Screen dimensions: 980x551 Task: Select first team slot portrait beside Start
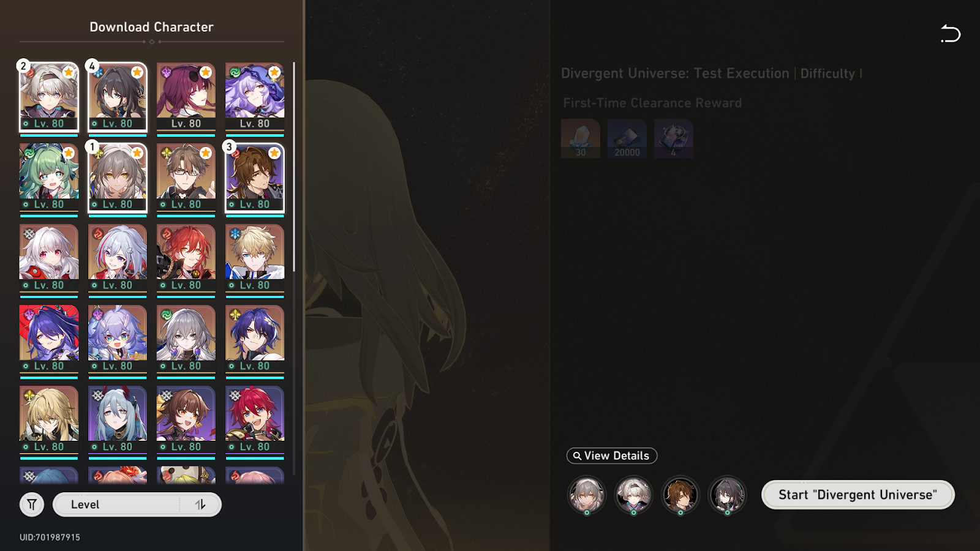pos(587,495)
